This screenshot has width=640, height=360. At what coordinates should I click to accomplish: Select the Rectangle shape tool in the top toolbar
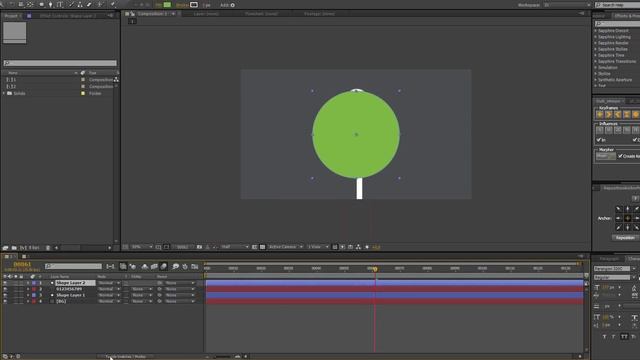(x=41, y=5)
